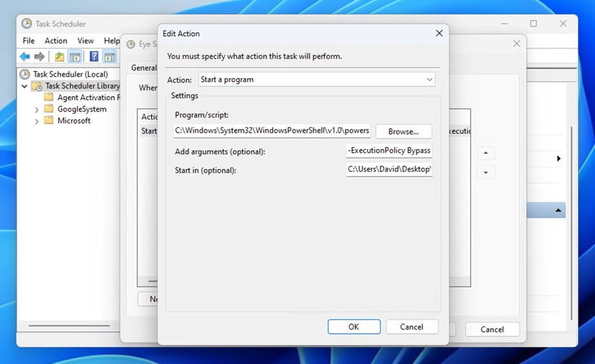The width and height of the screenshot is (595, 364).
Task: Open the Action dropdown showing Start a program
Action: pos(317,80)
